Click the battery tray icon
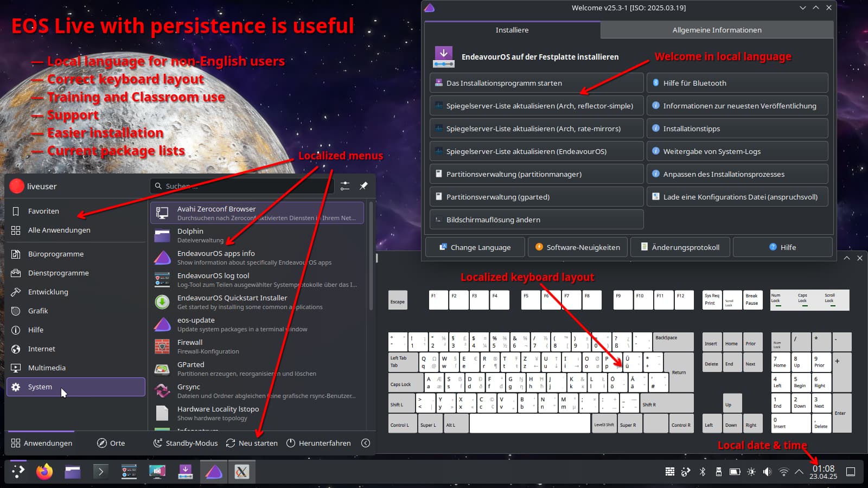 pos(735,472)
